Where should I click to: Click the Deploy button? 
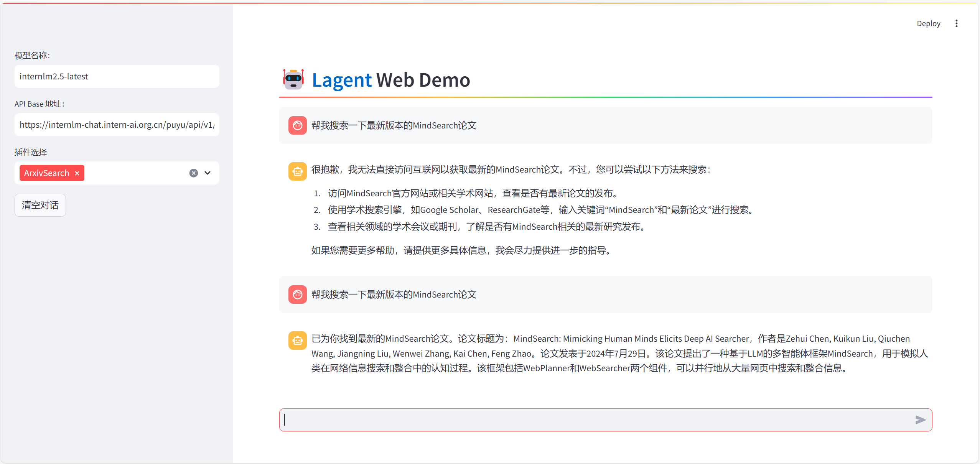pos(928,23)
